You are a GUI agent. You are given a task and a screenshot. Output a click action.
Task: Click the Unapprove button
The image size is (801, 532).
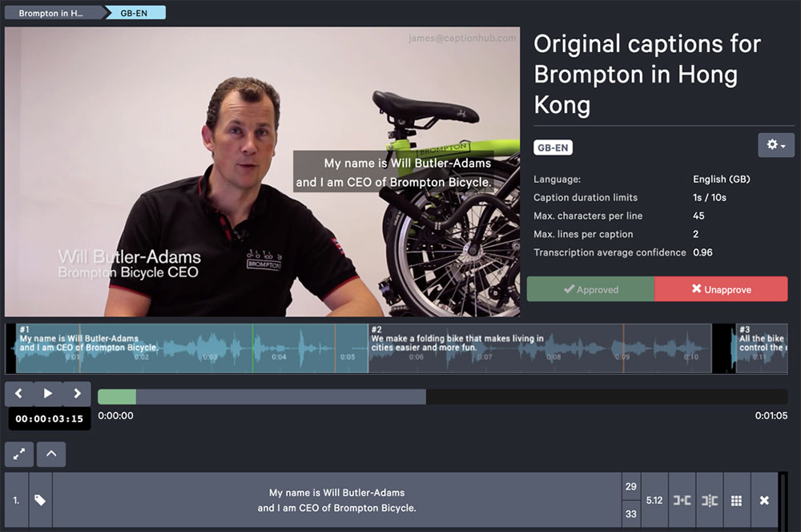click(721, 289)
